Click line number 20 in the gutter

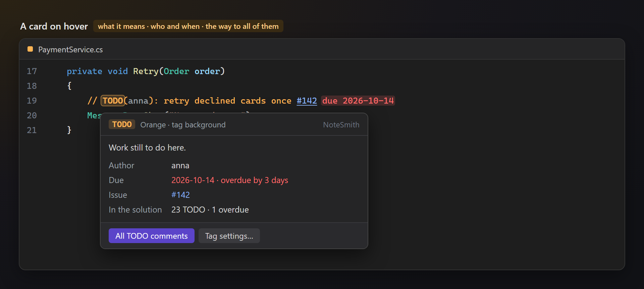point(32,115)
